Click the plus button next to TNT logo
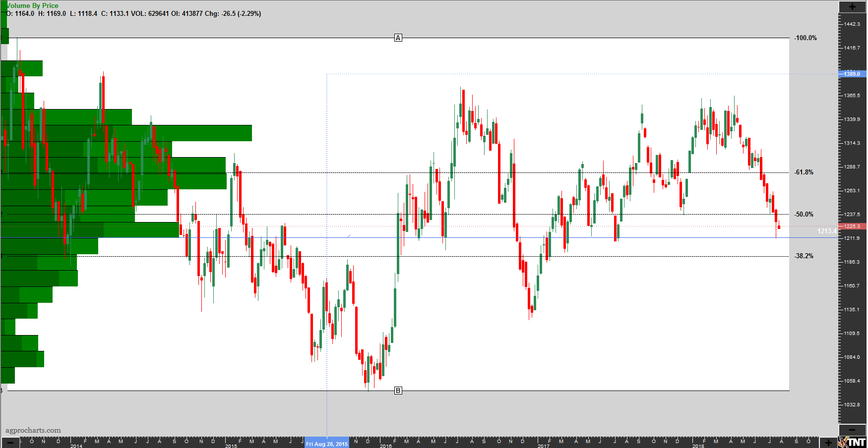This screenshot has height=448, width=868. 828,443
